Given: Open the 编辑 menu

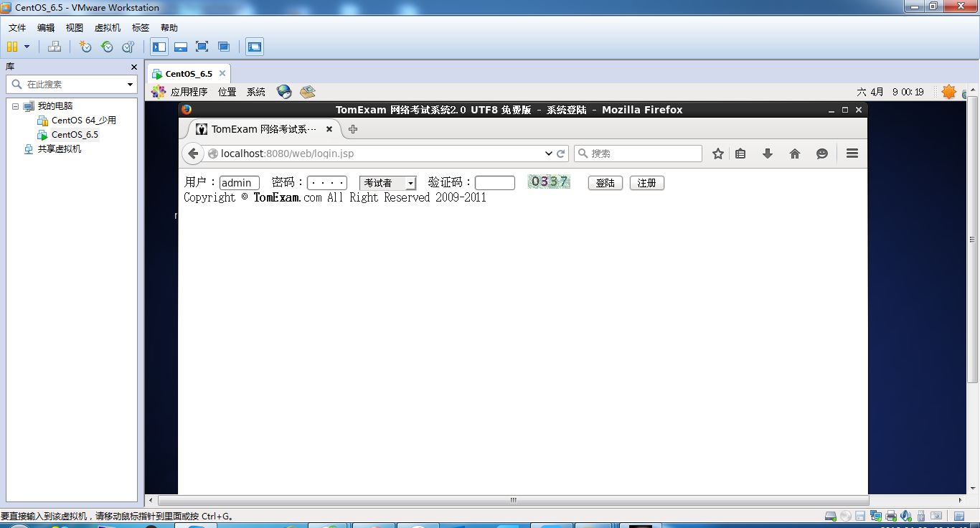Looking at the screenshot, I should (x=46, y=28).
